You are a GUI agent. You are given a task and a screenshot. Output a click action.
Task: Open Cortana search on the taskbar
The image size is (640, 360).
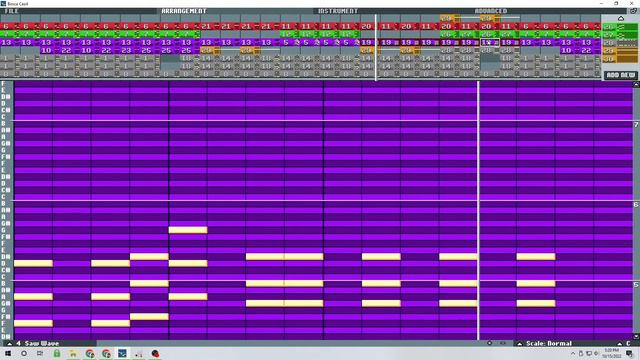(x=24, y=353)
